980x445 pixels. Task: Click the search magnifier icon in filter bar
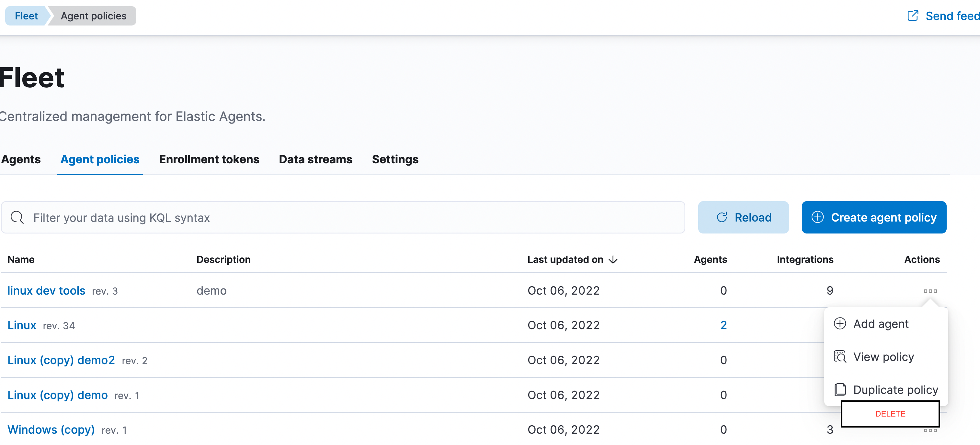tap(17, 217)
